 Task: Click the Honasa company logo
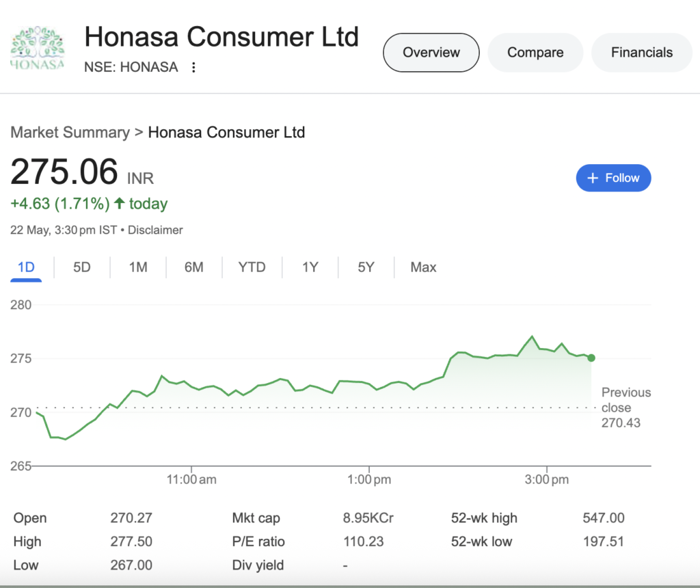coord(38,48)
